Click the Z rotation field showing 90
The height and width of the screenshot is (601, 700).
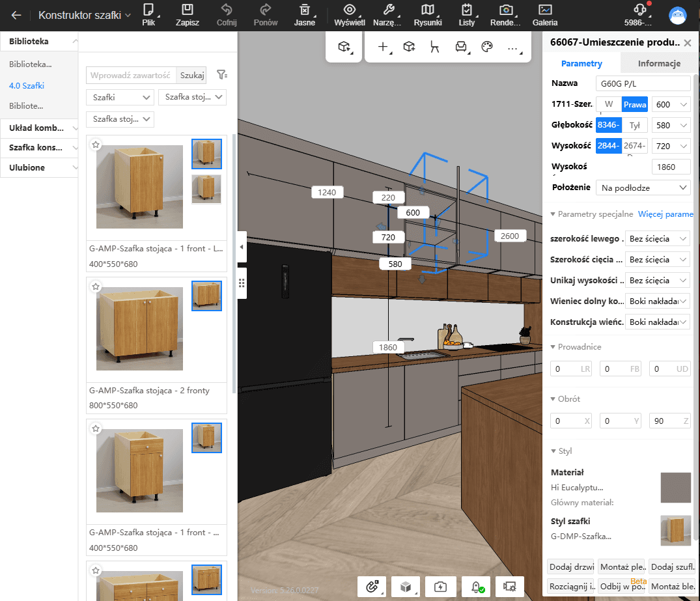pyautogui.click(x=669, y=421)
